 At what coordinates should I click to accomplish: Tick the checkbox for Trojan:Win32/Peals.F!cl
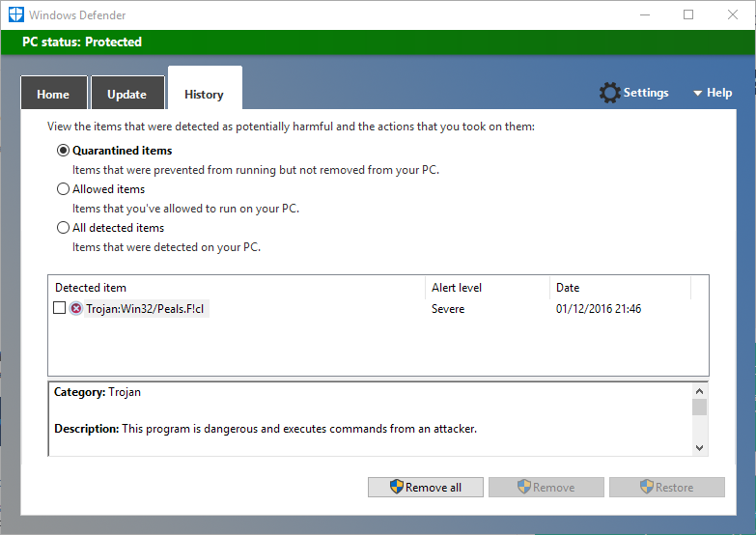coord(60,309)
